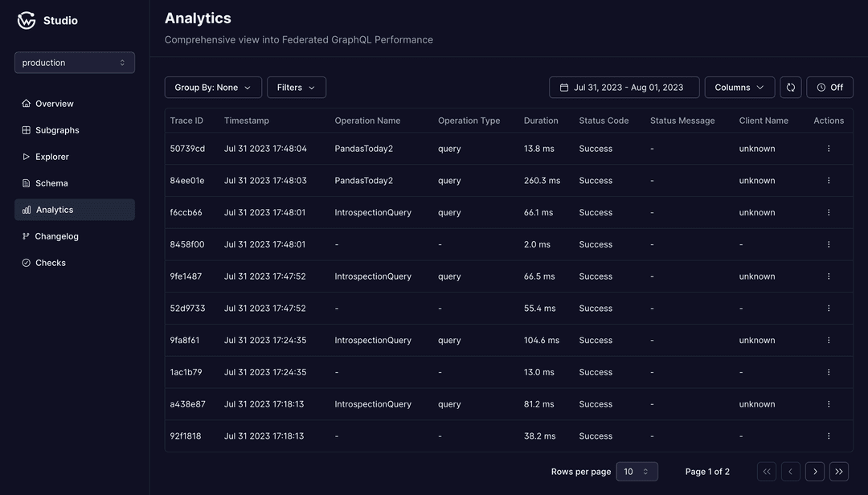Open the Group By dropdown
Image resolution: width=868 pixels, height=495 pixels.
click(212, 87)
